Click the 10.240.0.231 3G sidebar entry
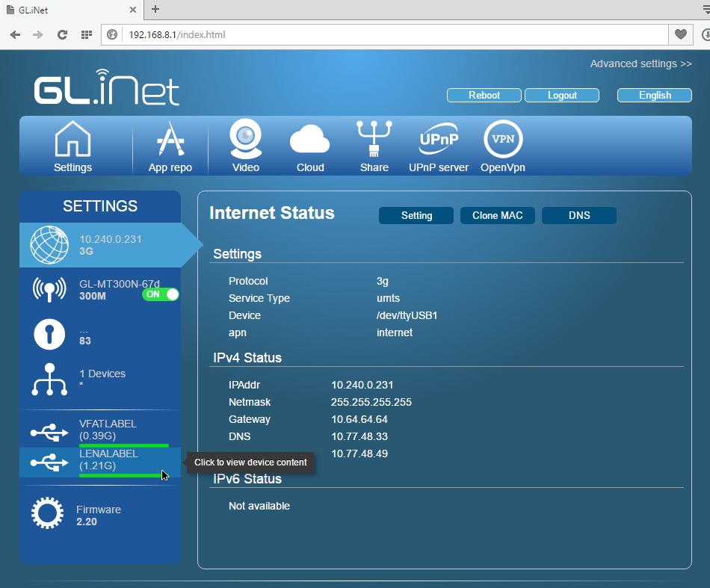This screenshot has height=588, width=710. click(100, 245)
